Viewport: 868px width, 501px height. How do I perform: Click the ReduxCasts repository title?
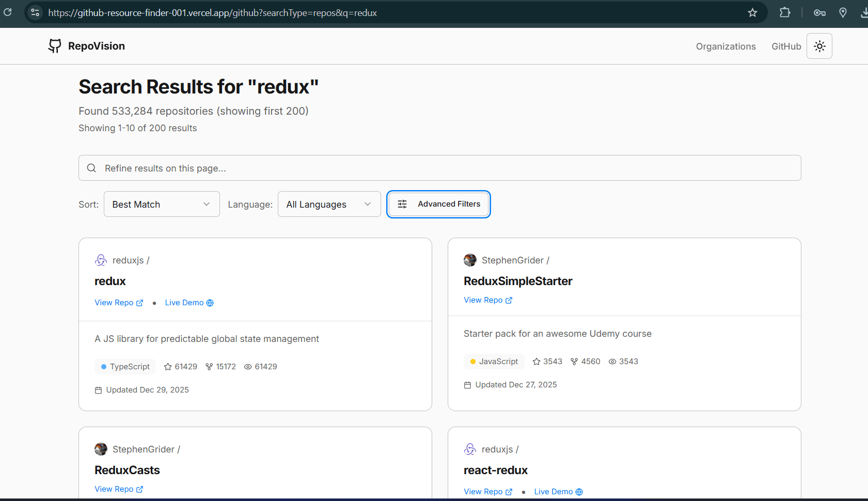127,470
